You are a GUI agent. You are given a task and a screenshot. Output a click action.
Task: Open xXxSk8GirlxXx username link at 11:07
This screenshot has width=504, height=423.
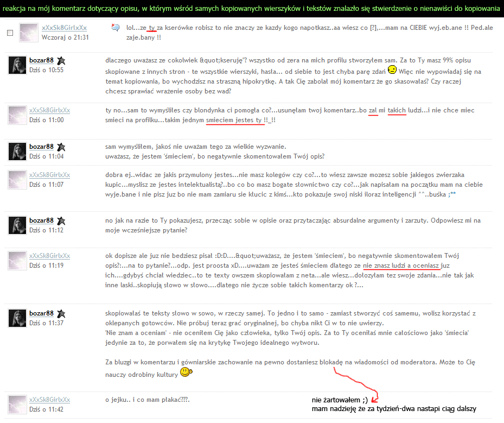point(49,175)
